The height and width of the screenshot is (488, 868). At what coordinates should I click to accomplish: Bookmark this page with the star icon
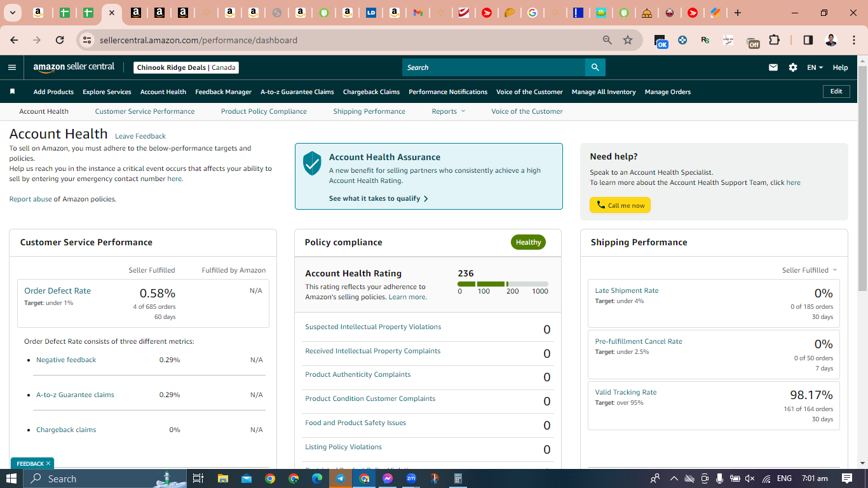click(628, 40)
